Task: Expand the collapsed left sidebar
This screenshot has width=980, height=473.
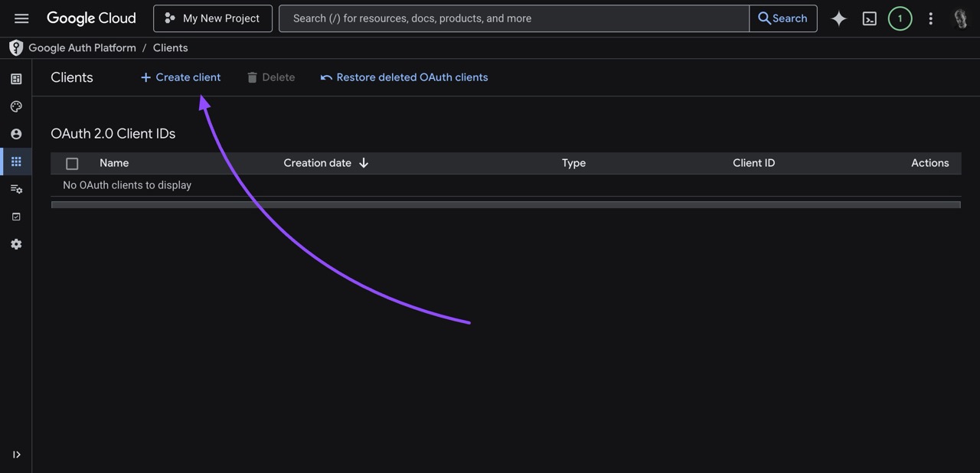Action: [x=16, y=454]
